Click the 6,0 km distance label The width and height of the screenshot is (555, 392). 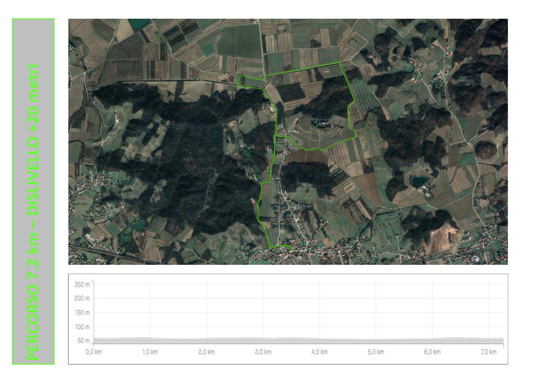click(x=432, y=352)
